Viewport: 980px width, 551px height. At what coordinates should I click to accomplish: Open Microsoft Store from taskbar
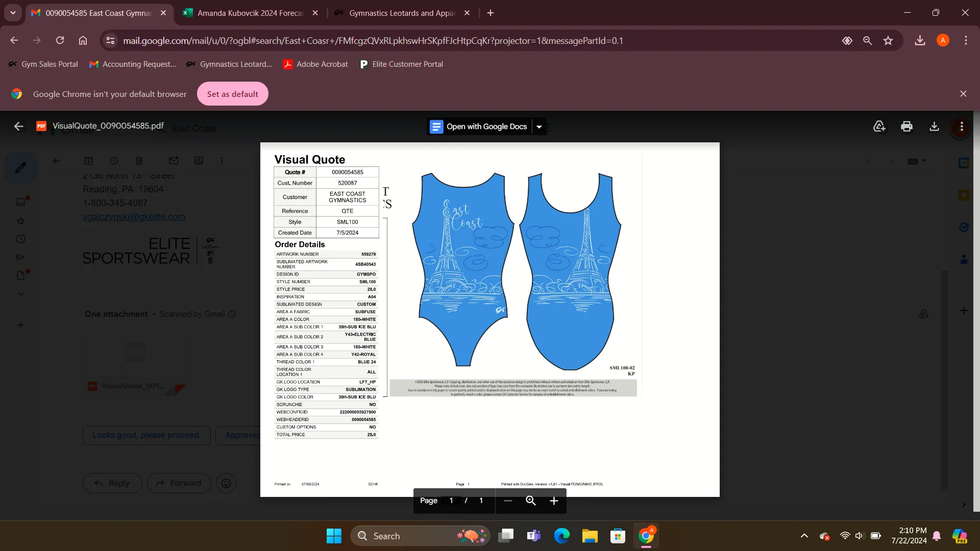[x=618, y=536]
